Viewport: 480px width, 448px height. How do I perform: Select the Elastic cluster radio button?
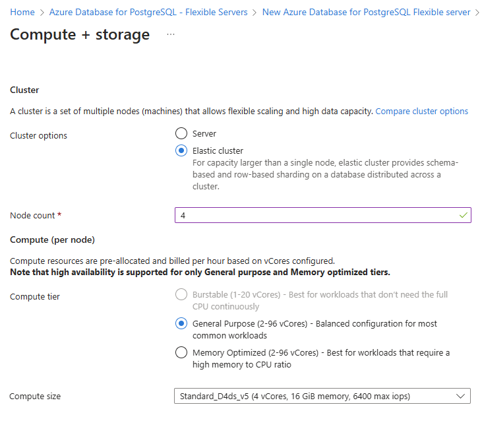click(181, 150)
